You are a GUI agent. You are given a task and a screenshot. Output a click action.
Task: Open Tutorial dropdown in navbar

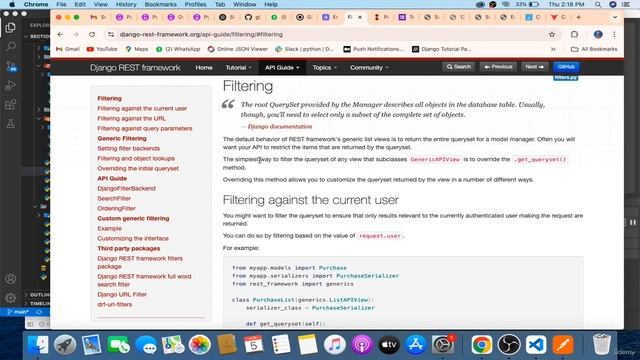click(238, 68)
